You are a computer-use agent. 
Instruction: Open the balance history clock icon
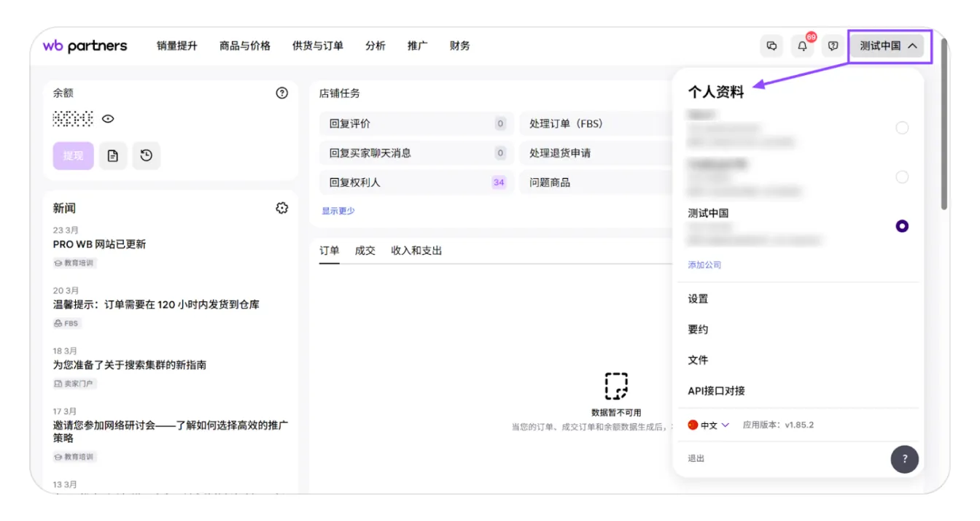pyautogui.click(x=146, y=155)
